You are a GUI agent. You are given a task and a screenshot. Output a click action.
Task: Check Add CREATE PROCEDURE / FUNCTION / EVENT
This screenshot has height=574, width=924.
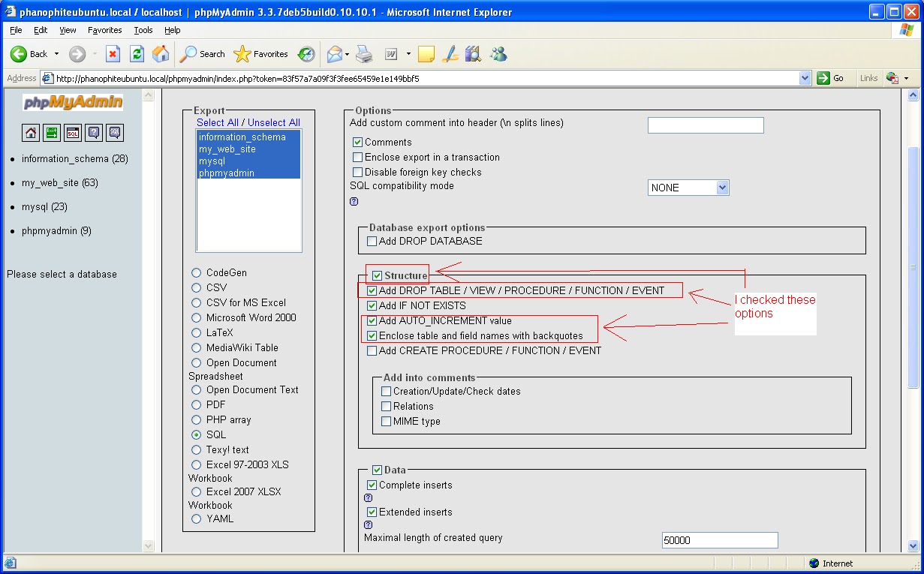coord(372,350)
